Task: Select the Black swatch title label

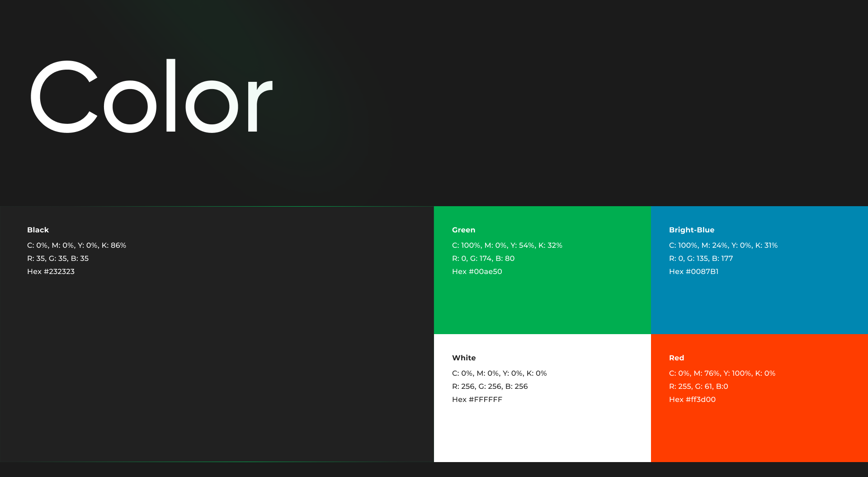Action: click(38, 230)
